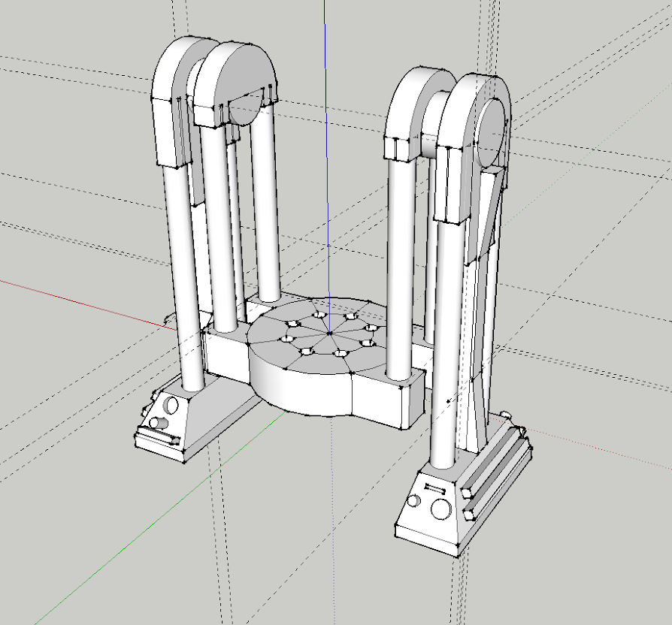Select the circular disc face on the left arch

245,110
